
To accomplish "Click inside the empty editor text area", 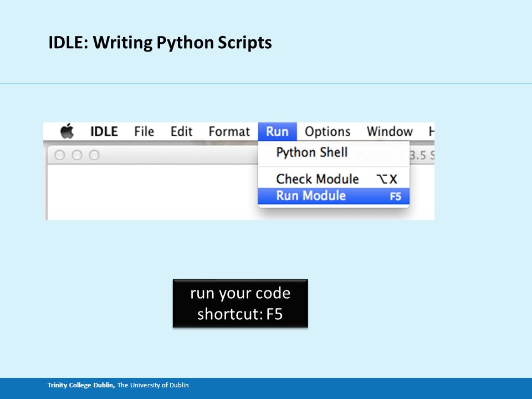I will pyautogui.click(x=153, y=192).
